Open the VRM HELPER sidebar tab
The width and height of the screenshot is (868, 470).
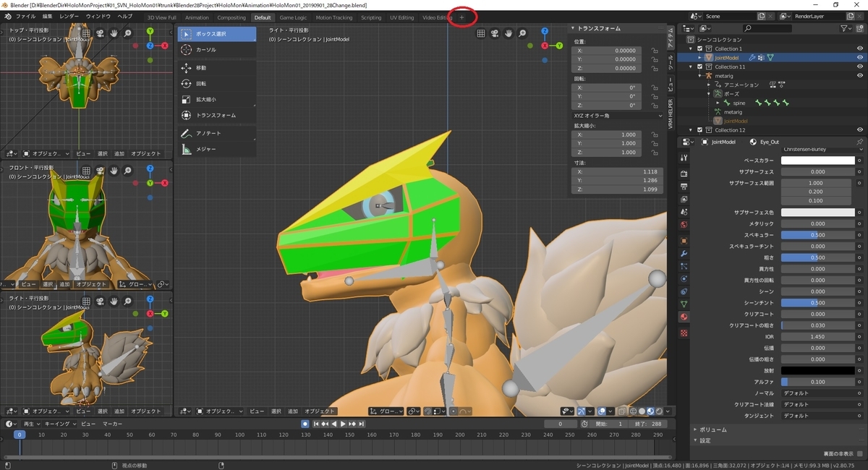click(x=671, y=113)
